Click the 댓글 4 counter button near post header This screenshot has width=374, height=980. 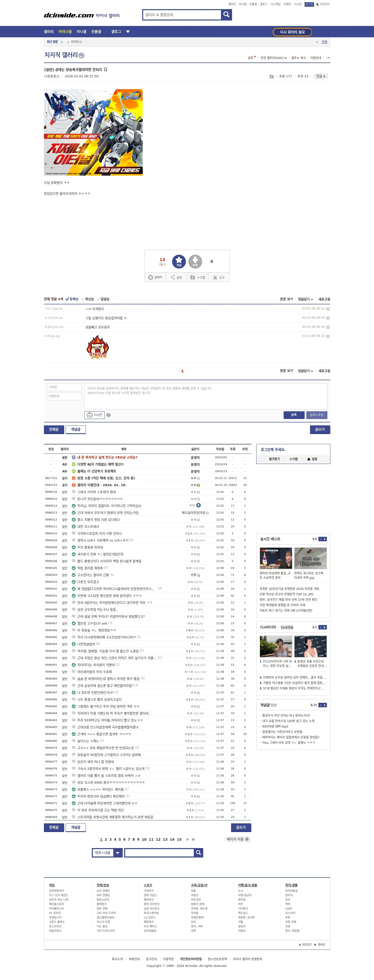click(320, 77)
